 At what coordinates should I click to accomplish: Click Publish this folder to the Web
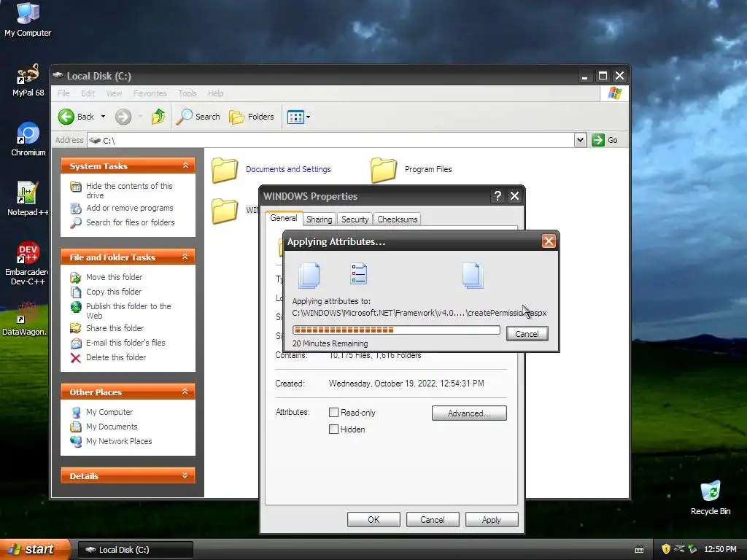click(128, 311)
